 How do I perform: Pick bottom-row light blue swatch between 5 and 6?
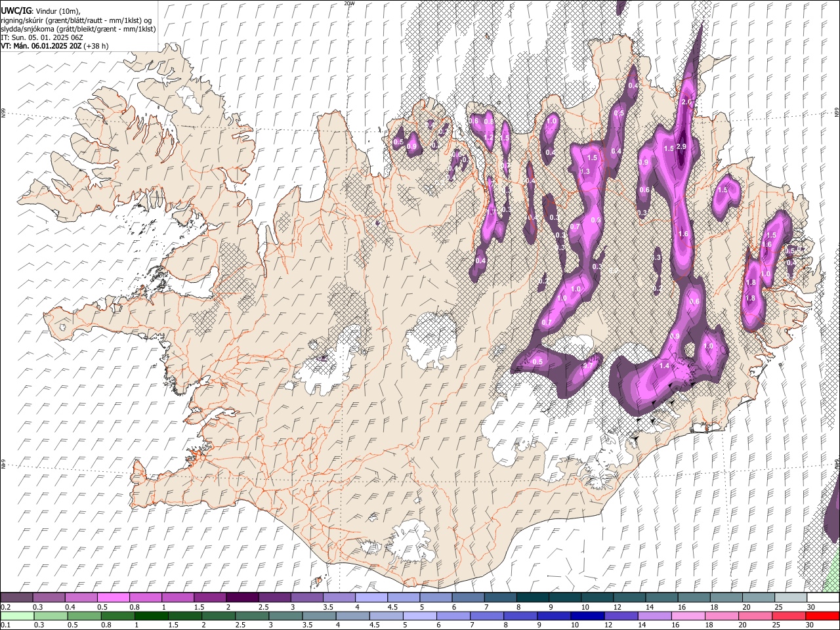pos(420,616)
